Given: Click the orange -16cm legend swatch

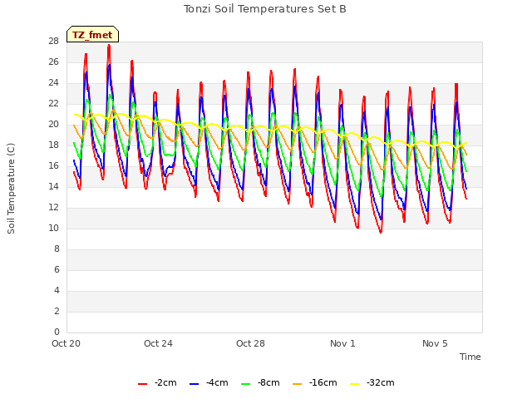Looking at the screenshot, I should coord(297,383).
